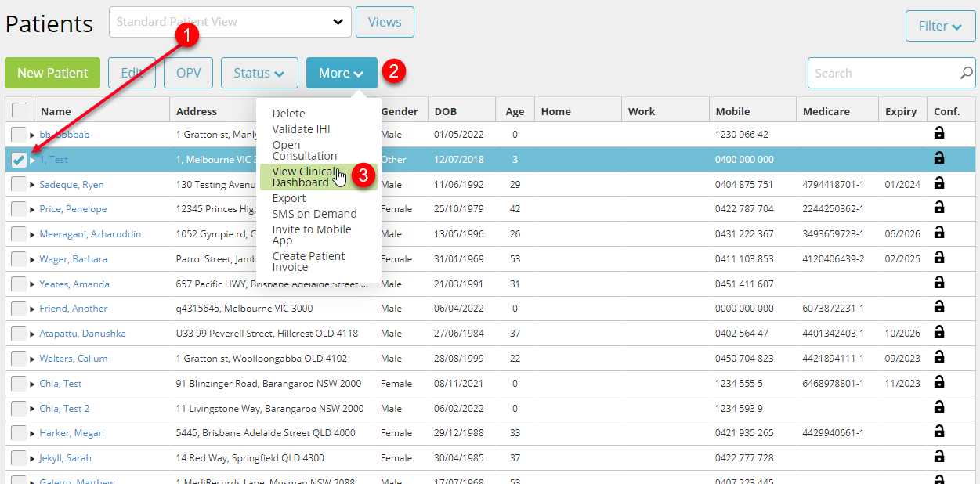The height and width of the screenshot is (484, 980).
Task: Expand the Harker, Megan row triangle
Action: pos(32,433)
